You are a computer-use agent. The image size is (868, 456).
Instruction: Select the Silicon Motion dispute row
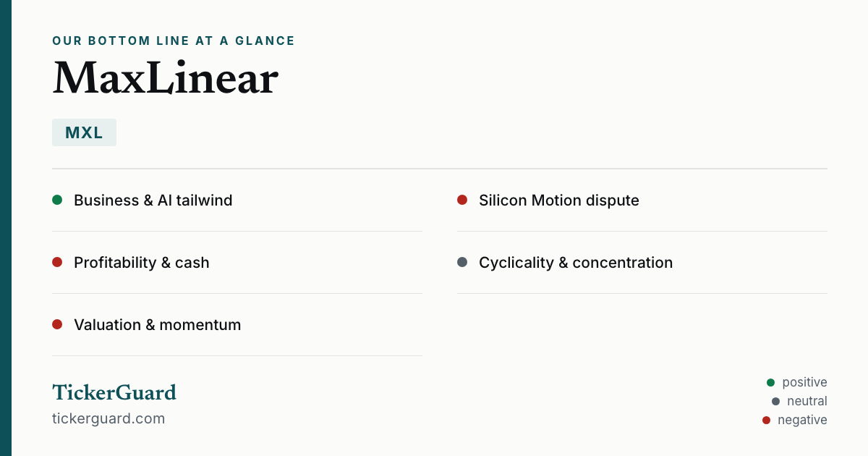(642, 200)
